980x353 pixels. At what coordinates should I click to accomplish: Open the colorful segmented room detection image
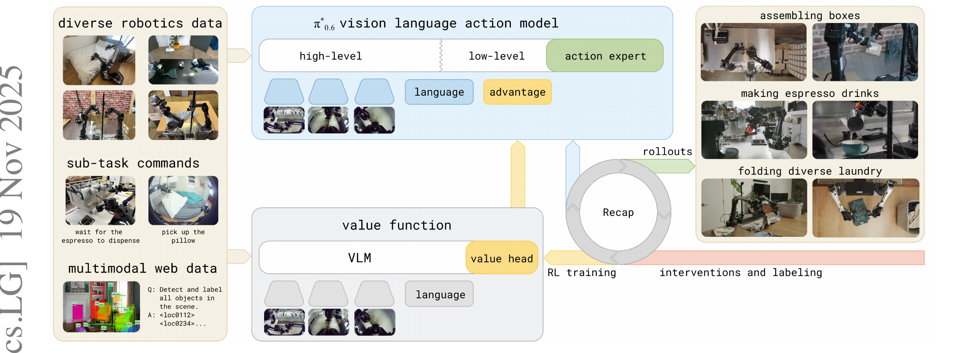click(x=101, y=307)
